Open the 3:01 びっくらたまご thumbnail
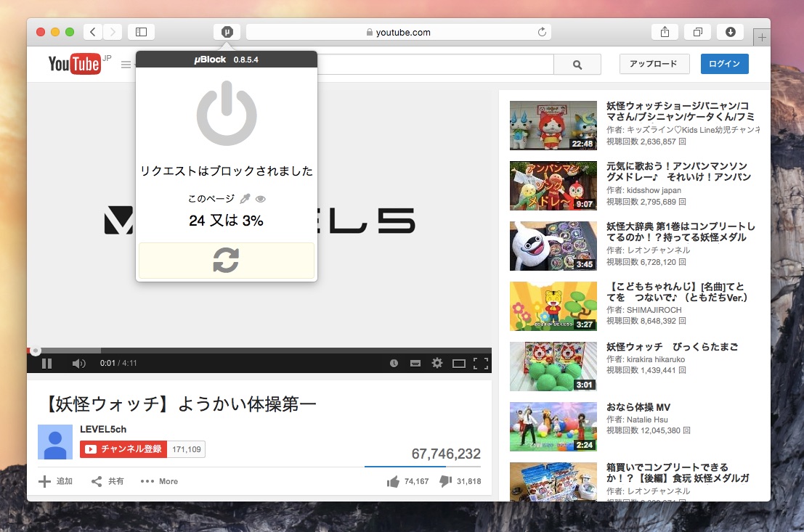 553,367
